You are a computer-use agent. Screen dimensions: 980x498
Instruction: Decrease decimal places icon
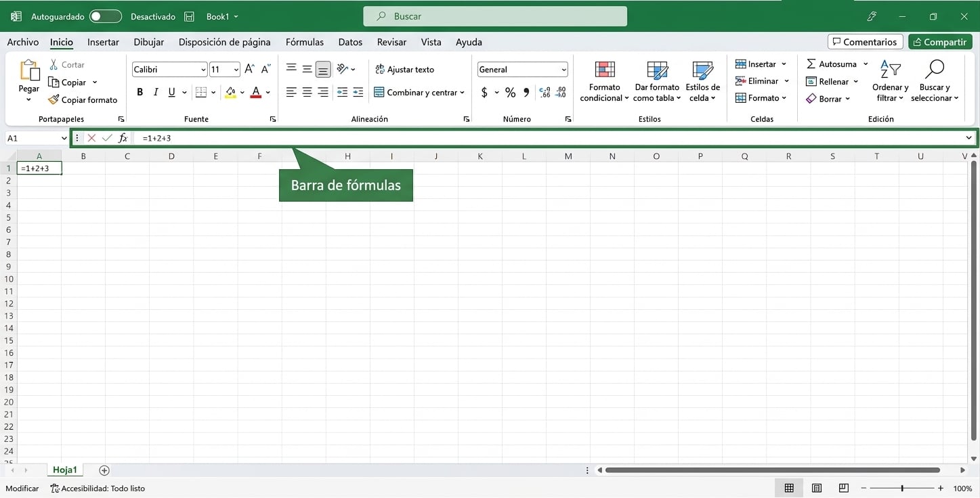coord(561,93)
